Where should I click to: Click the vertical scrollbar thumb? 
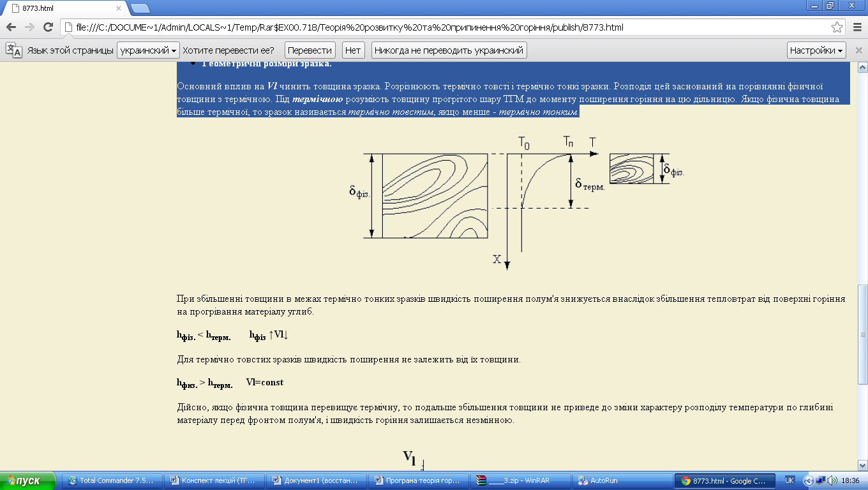862,334
